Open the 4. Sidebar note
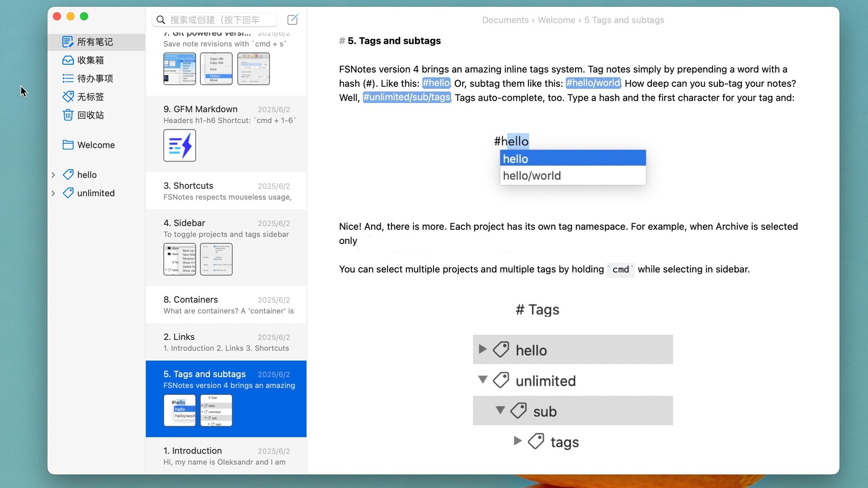 pyautogui.click(x=226, y=248)
